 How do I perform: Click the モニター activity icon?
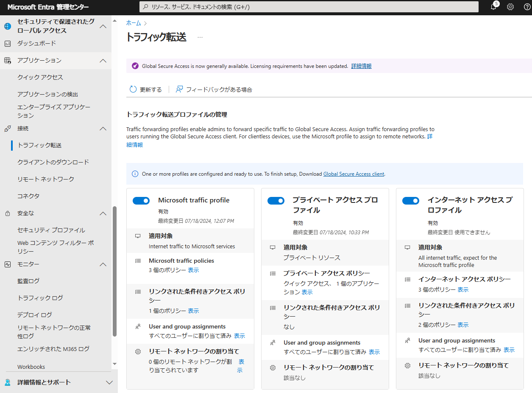[7, 264]
